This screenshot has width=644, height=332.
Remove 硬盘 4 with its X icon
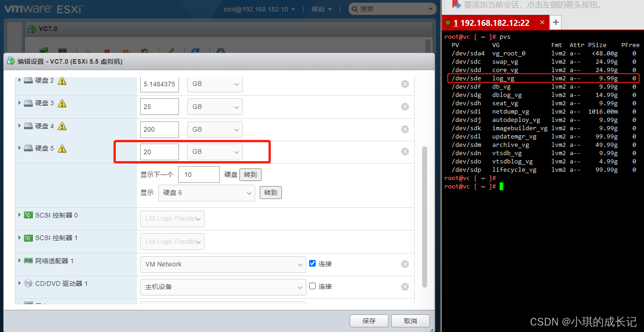tap(405, 129)
